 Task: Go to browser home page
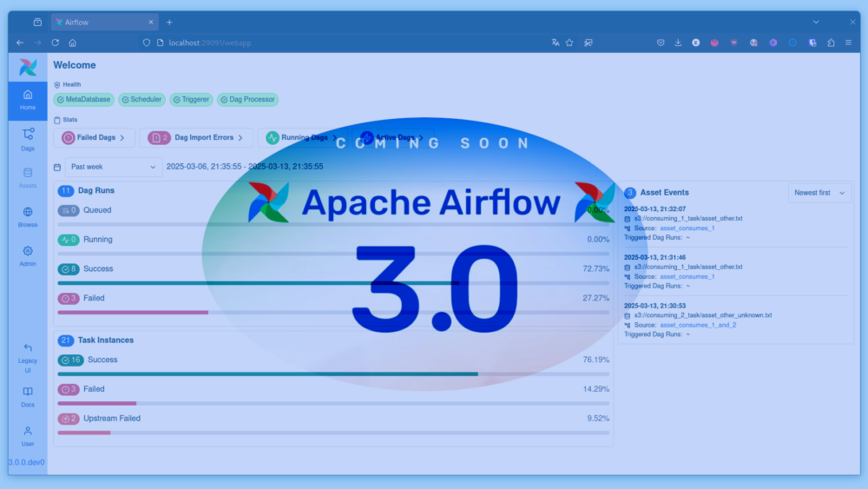click(73, 43)
